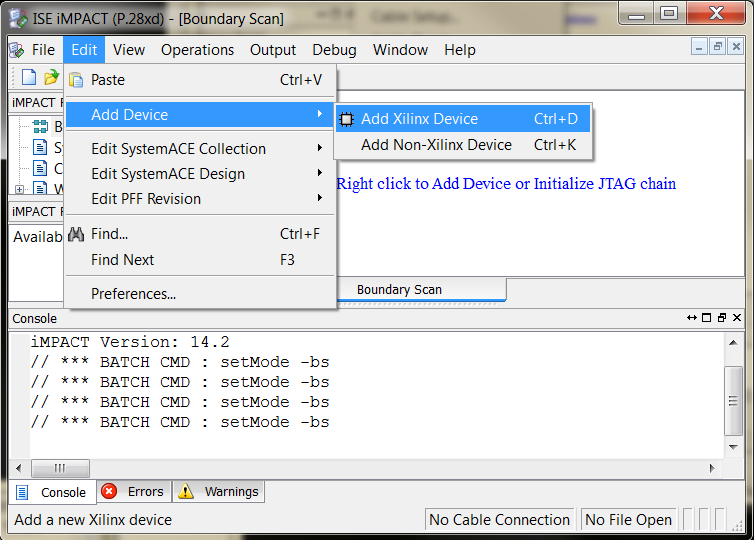Expand the last tree node in flows panel
The height and width of the screenshot is (540, 754).
click(20, 189)
